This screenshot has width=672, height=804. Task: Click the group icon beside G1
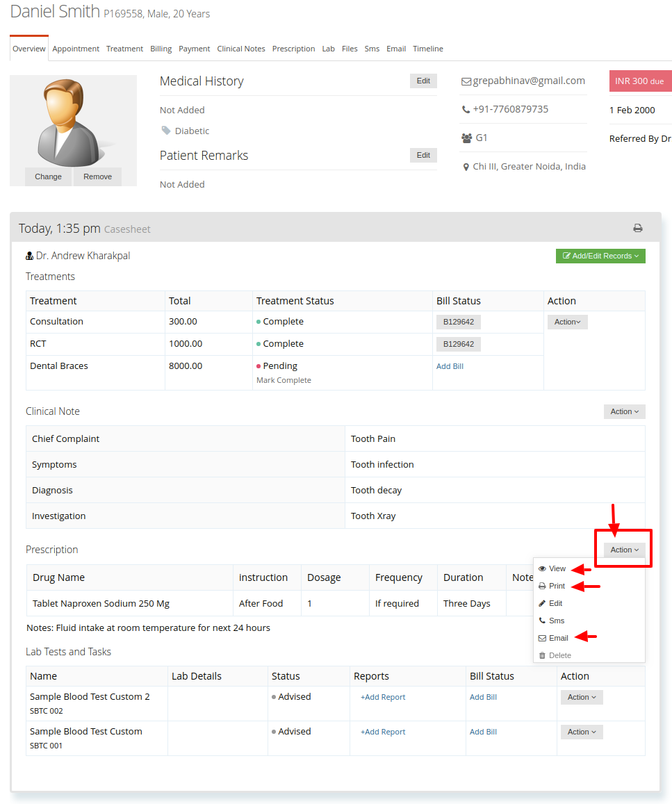click(x=466, y=138)
